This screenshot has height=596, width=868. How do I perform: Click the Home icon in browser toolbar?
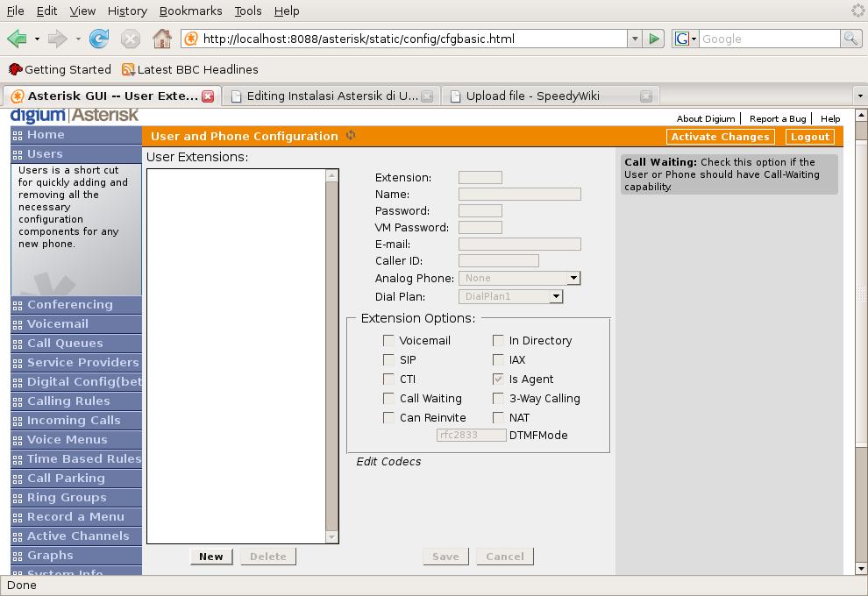161,39
